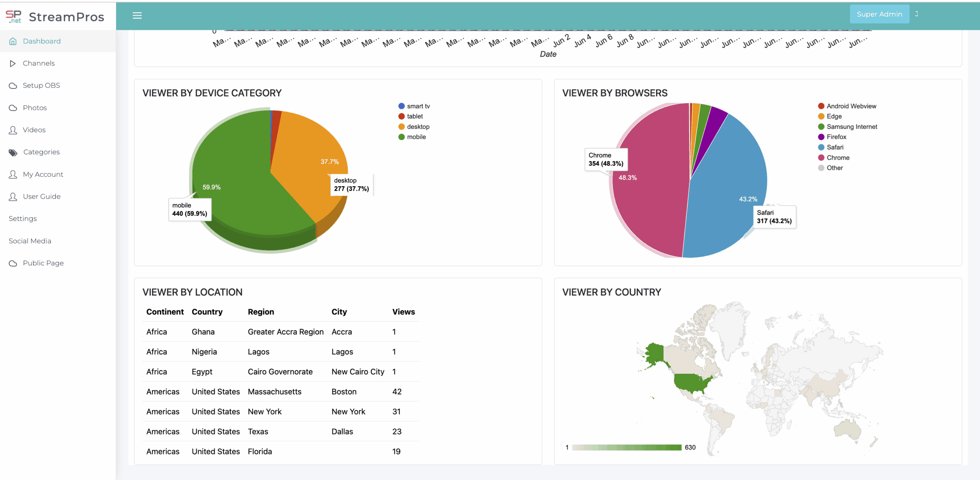Open Settings in the sidebar
Image resolution: width=980 pixels, height=480 pixels.
[x=23, y=219]
